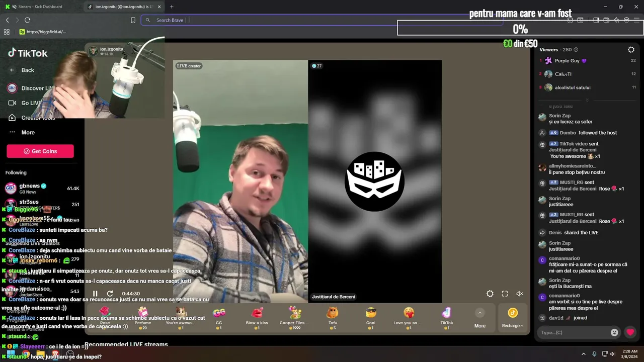Open the Recharge coins menu
The width and height of the screenshot is (644, 362).
(513, 318)
